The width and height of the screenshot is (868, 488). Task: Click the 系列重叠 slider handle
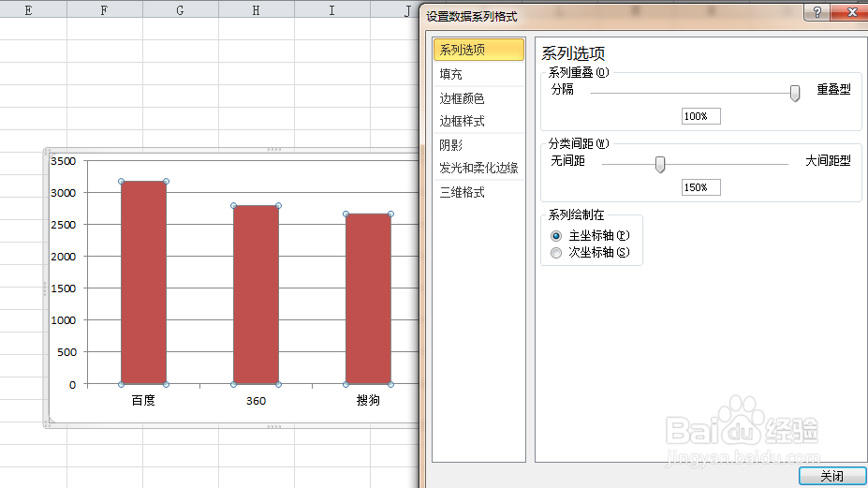coord(794,93)
